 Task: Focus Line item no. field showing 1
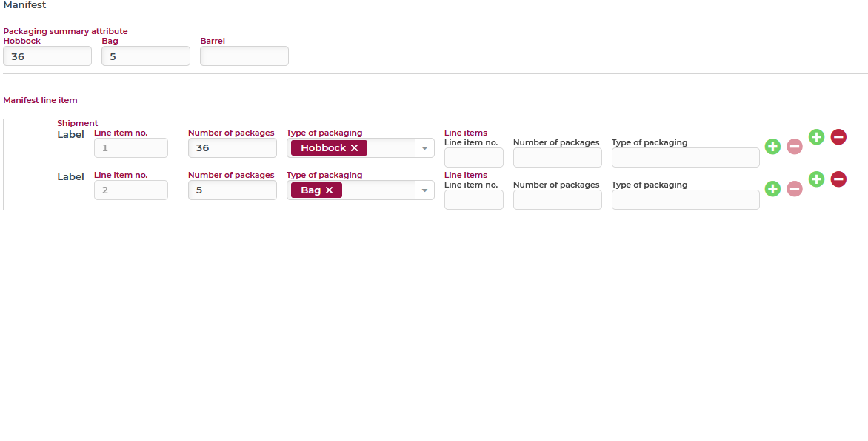point(130,148)
